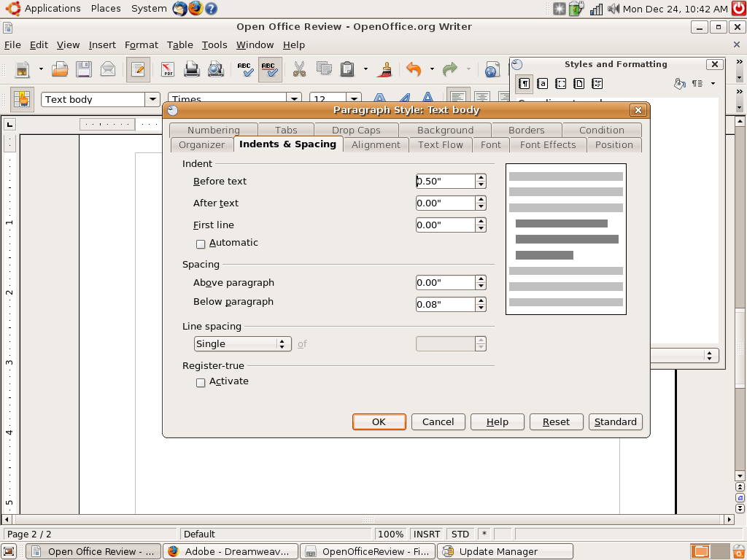The image size is (747, 560).
Task: Open the font name Times dropdown
Action: pyautogui.click(x=294, y=99)
